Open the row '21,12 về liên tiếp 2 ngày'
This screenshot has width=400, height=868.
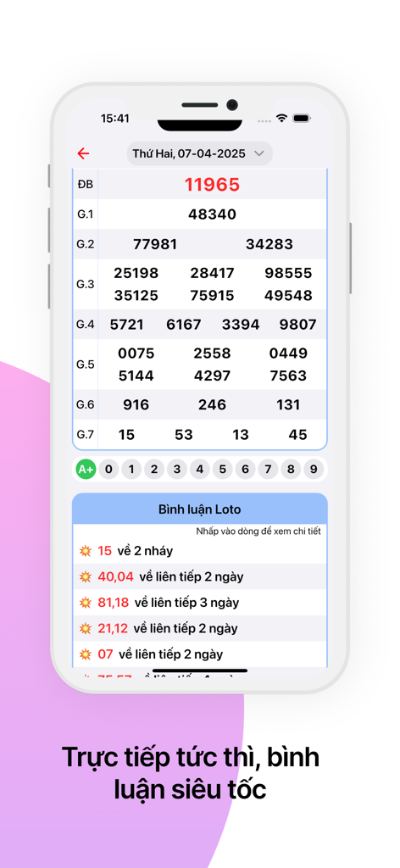click(200, 628)
